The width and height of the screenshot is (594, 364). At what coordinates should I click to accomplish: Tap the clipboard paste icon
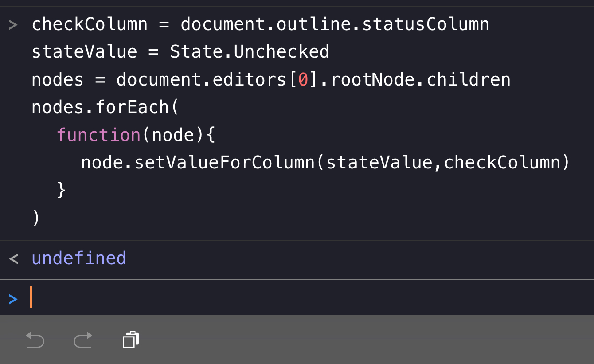[x=131, y=340]
